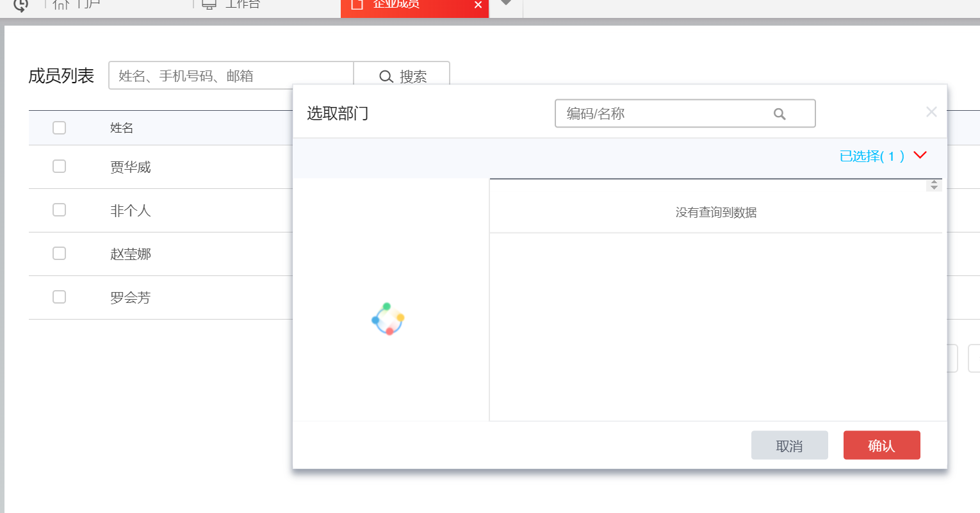Select the checkbox beside 赵莹娜

(59, 254)
